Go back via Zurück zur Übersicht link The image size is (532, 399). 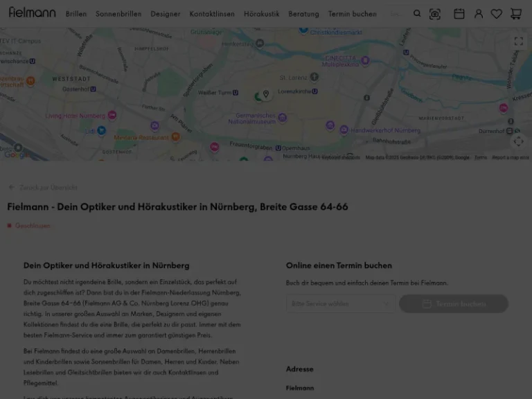point(48,187)
